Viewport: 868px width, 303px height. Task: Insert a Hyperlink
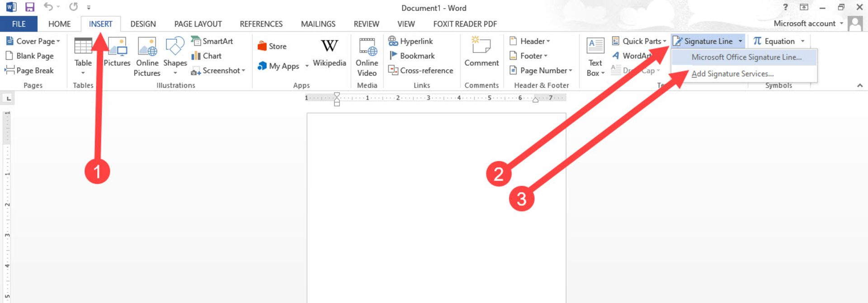tap(410, 41)
